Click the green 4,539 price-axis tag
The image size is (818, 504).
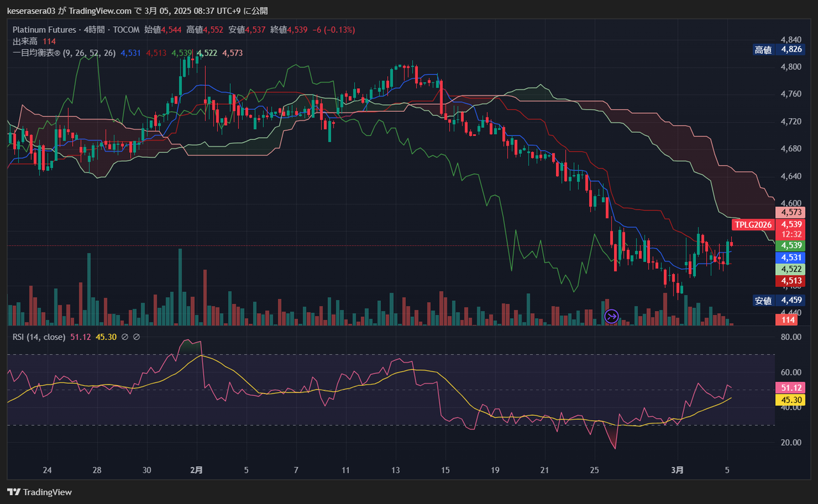click(x=791, y=245)
